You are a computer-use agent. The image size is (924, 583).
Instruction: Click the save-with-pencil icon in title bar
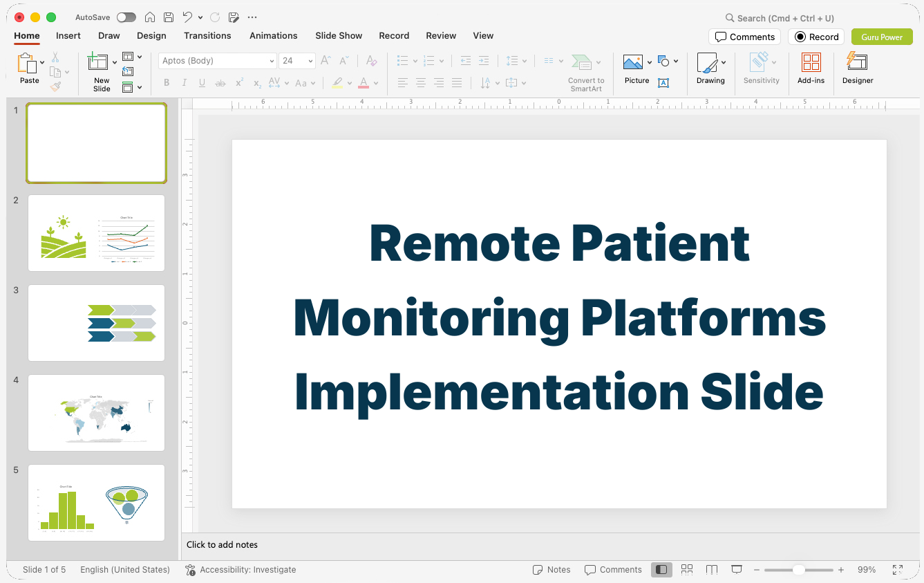click(x=234, y=17)
